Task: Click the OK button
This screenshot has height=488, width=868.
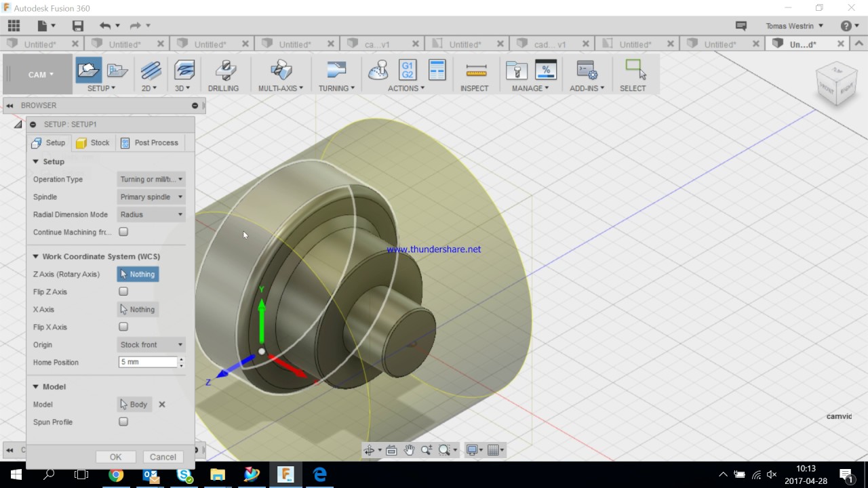Action: coord(116,457)
